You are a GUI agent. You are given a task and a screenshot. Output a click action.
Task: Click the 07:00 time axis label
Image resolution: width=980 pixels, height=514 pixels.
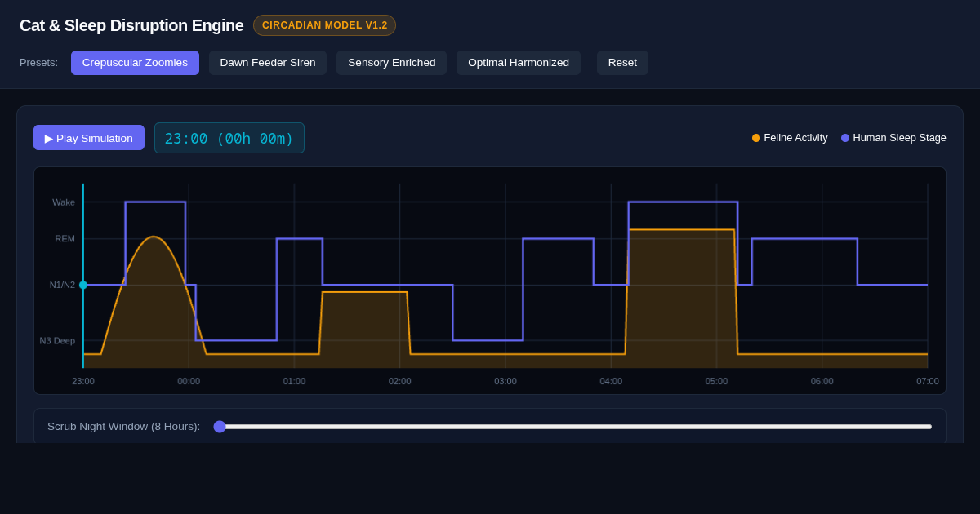point(928,381)
